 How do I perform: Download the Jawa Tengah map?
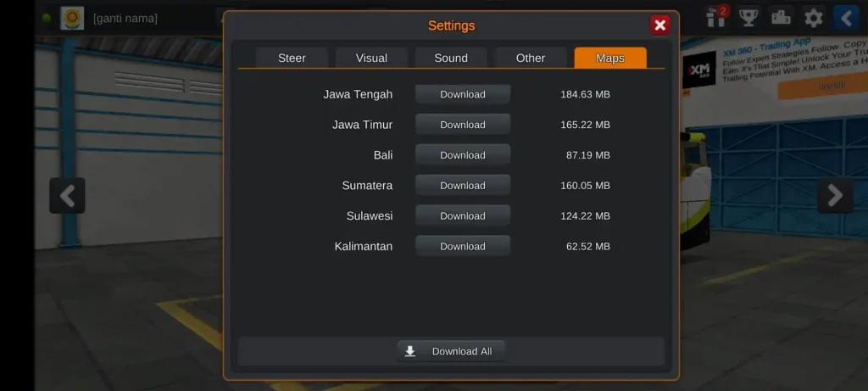[463, 94]
